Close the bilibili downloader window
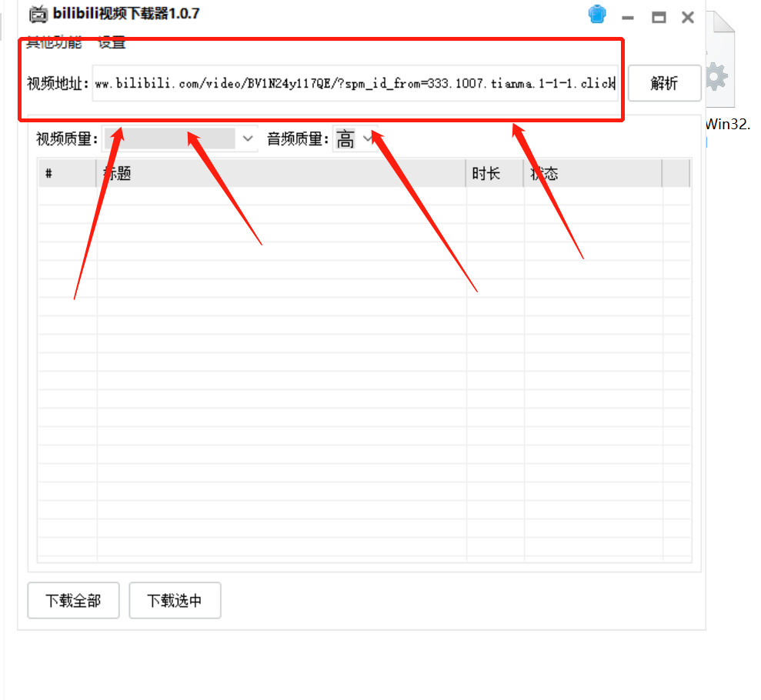The width and height of the screenshot is (761, 700). tap(688, 18)
